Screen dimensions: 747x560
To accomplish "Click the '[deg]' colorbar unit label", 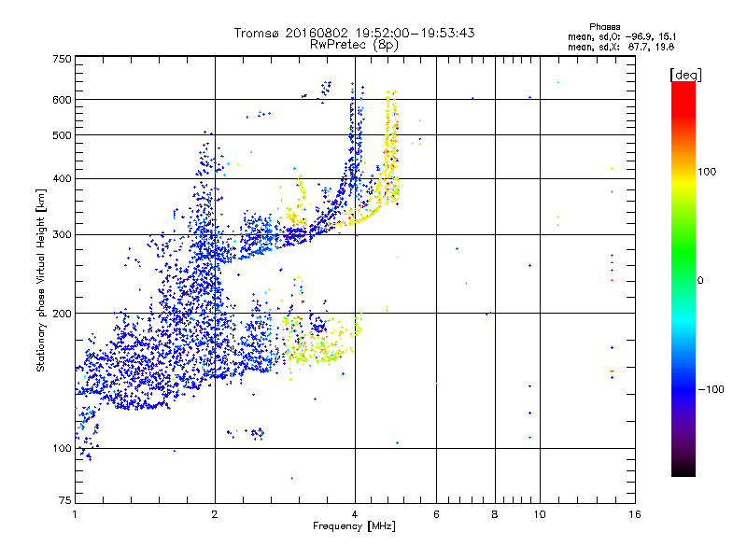I will [x=685, y=75].
